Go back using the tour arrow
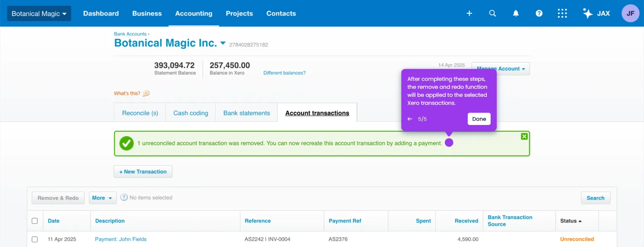The height and width of the screenshot is (247, 644). (x=410, y=119)
